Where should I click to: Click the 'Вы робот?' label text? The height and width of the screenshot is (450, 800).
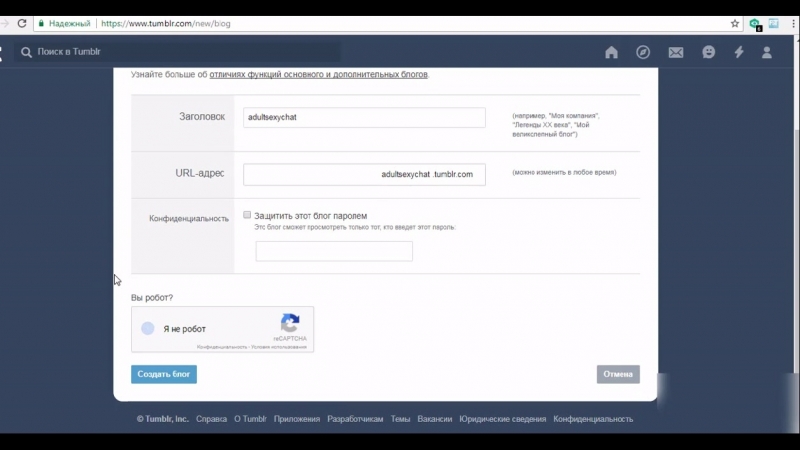152,297
